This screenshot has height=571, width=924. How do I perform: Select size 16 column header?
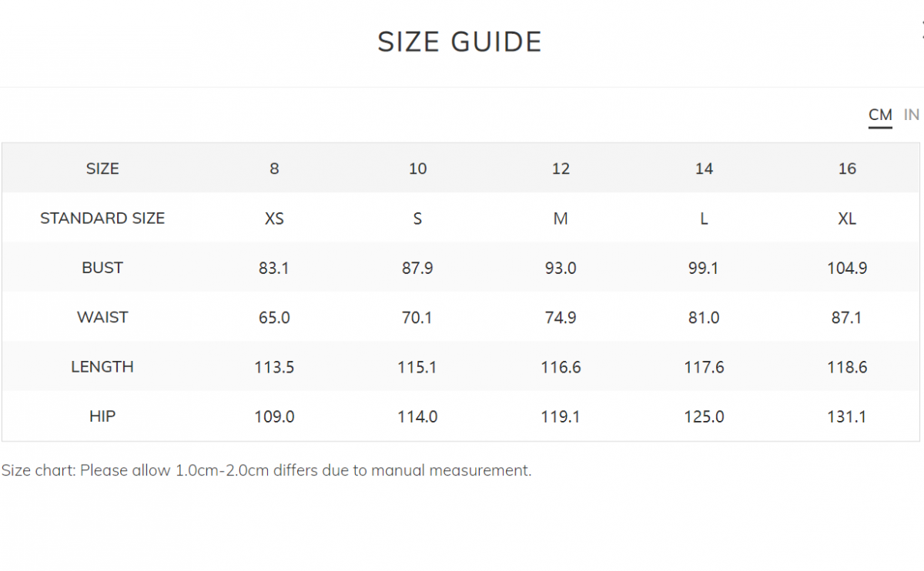[847, 169]
